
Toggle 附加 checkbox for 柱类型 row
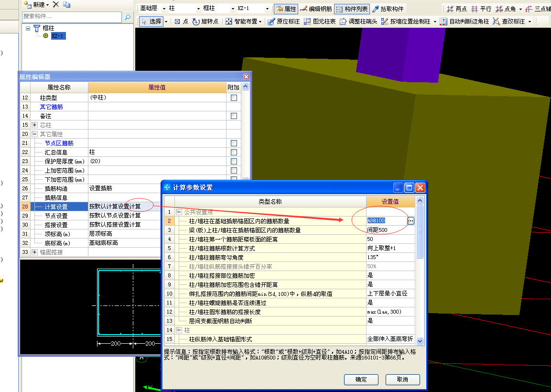point(234,98)
